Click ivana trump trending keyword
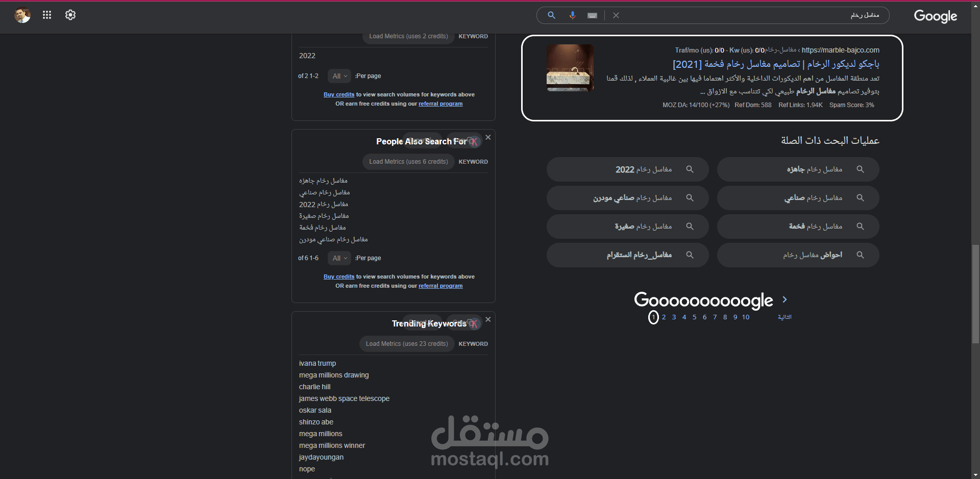The height and width of the screenshot is (479, 980). point(317,363)
